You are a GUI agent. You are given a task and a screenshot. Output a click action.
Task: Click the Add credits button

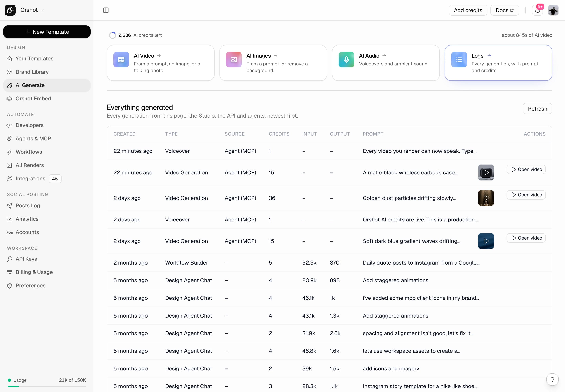468,10
